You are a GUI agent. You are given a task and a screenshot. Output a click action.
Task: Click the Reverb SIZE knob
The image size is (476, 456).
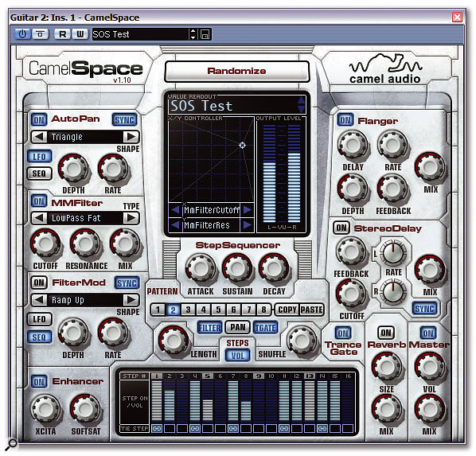click(387, 367)
